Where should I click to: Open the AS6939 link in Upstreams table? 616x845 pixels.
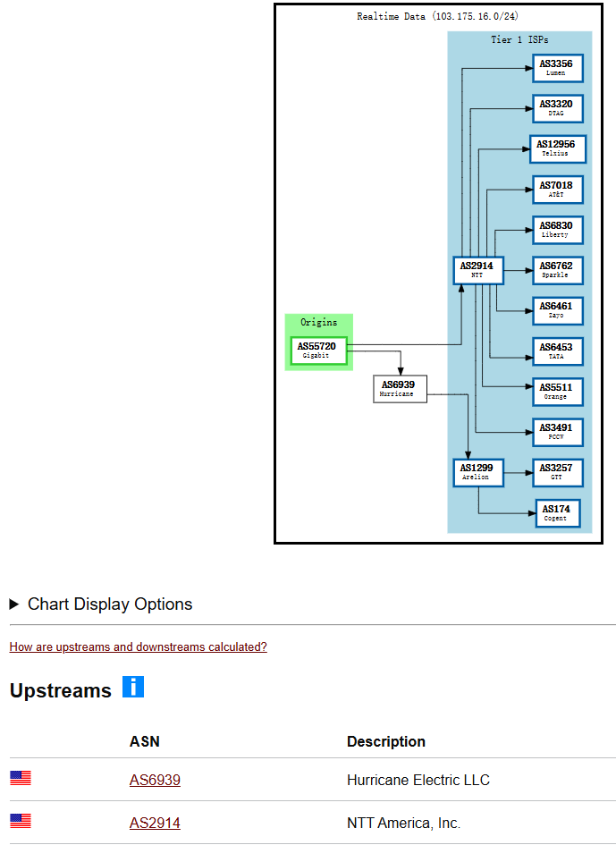coord(155,780)
